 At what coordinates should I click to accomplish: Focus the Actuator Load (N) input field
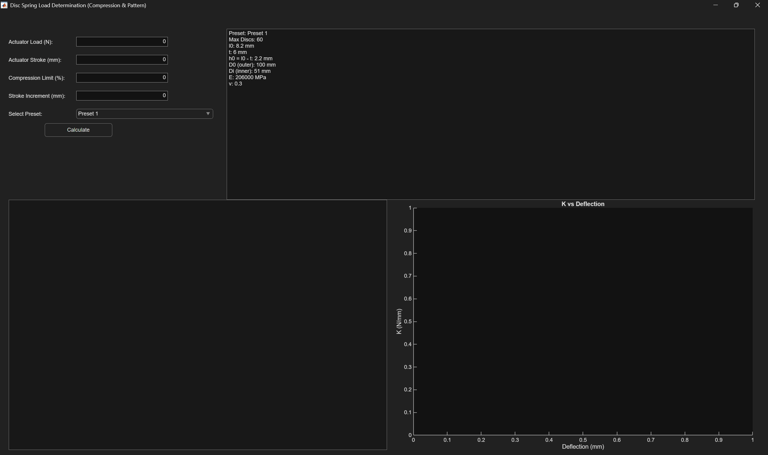click(x=122, y=42)
